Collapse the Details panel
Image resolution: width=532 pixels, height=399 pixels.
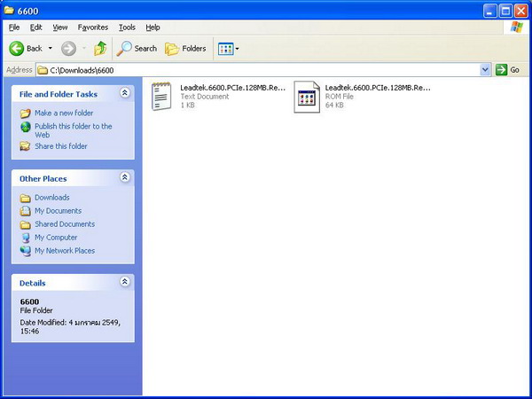[125, 282]
